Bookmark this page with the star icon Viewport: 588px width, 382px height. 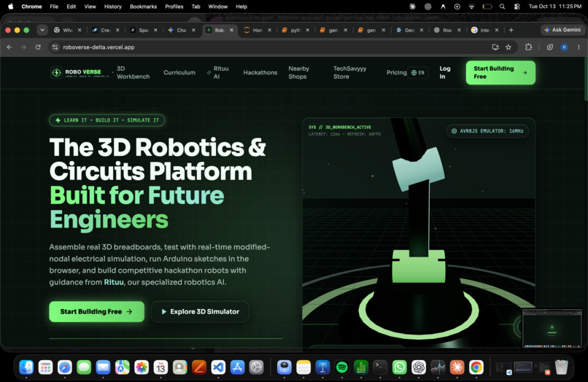508,47
